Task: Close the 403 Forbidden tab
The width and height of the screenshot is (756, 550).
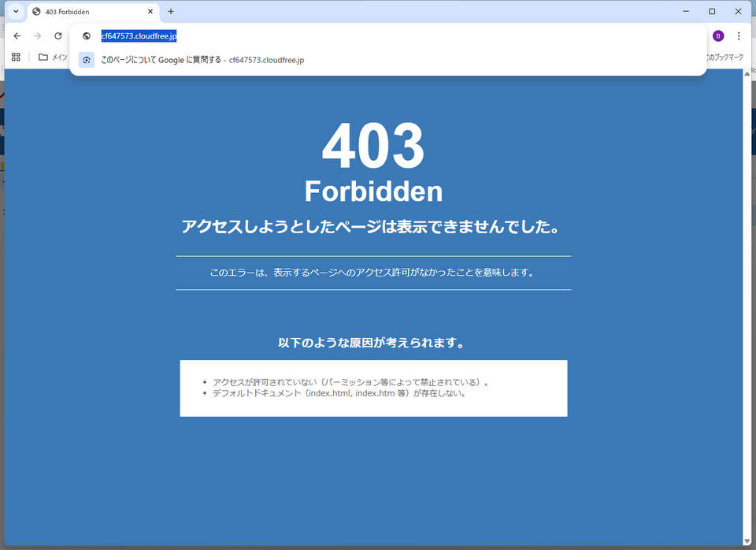Action: pyautogui.click(x=150, y=12)
